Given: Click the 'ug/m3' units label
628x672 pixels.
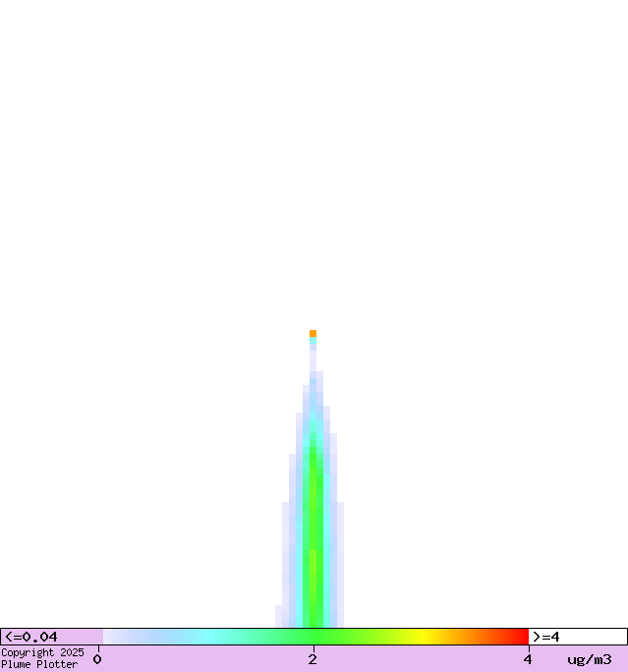Looking at the screenshot, I should pos(590,659).
